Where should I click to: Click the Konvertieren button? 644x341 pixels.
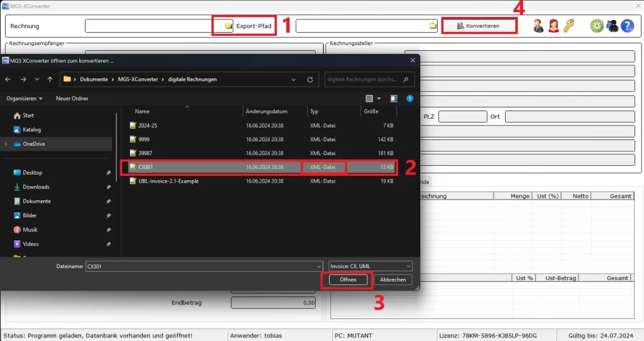(479, 26)
